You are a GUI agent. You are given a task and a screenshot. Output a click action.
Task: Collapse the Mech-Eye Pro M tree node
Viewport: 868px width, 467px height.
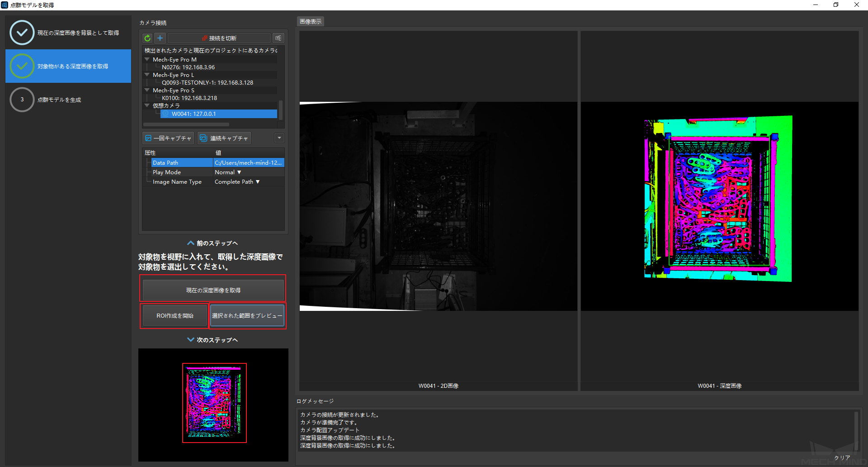point(147,59)
